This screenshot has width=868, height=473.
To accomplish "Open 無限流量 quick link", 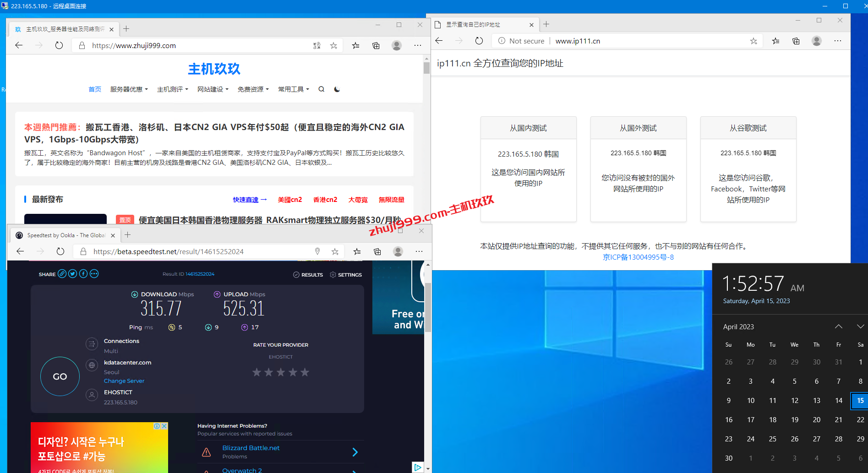I will point(391,200).
